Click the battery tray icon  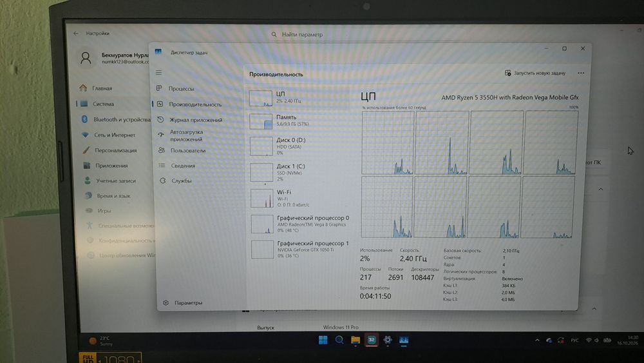coord(607,340)
